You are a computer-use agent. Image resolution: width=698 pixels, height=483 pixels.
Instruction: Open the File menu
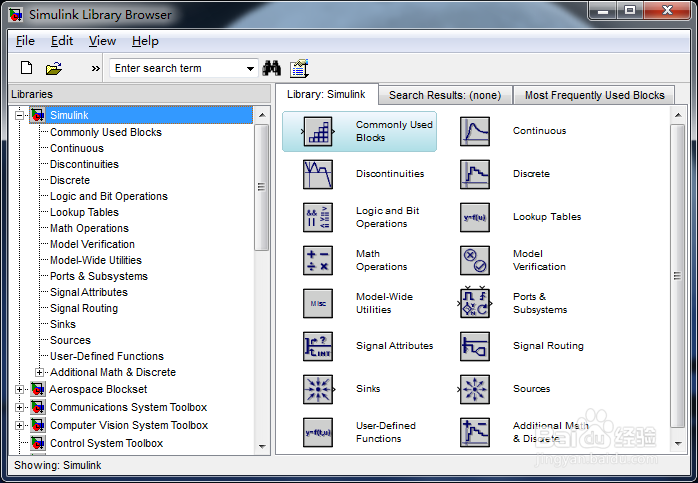(x=25, y=41)
